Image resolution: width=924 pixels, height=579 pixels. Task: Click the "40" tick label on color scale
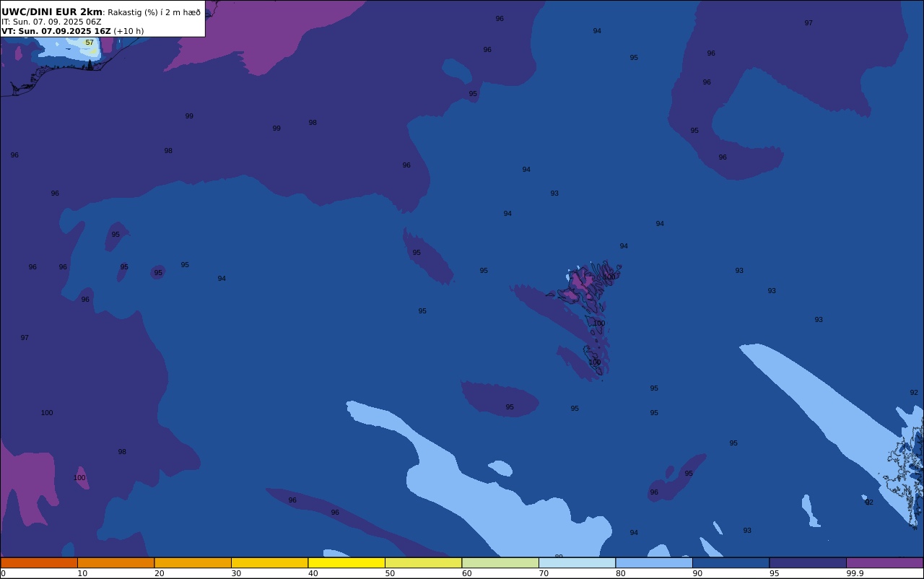pyautogui.click(x=313, y=573)
